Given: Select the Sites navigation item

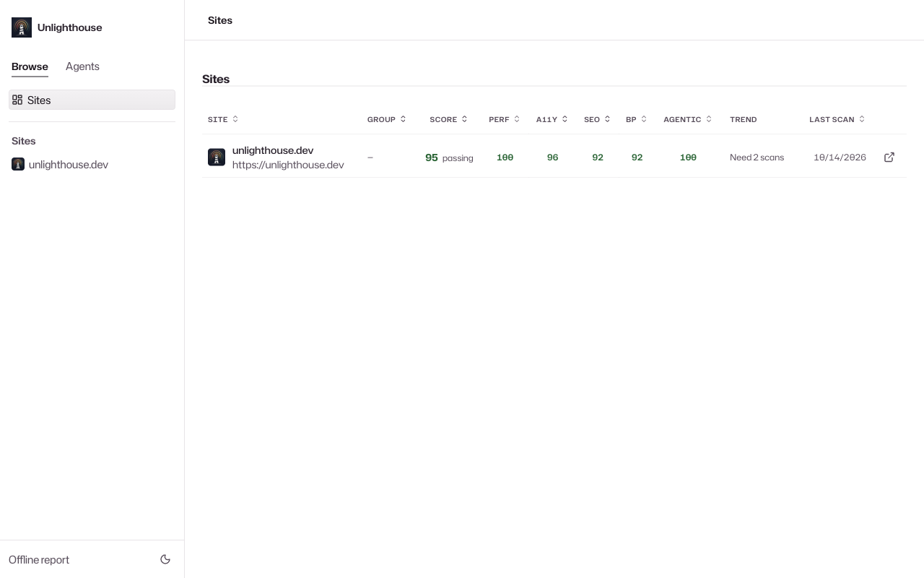Looking at the screenshot, I should click(x=92, y=100).
